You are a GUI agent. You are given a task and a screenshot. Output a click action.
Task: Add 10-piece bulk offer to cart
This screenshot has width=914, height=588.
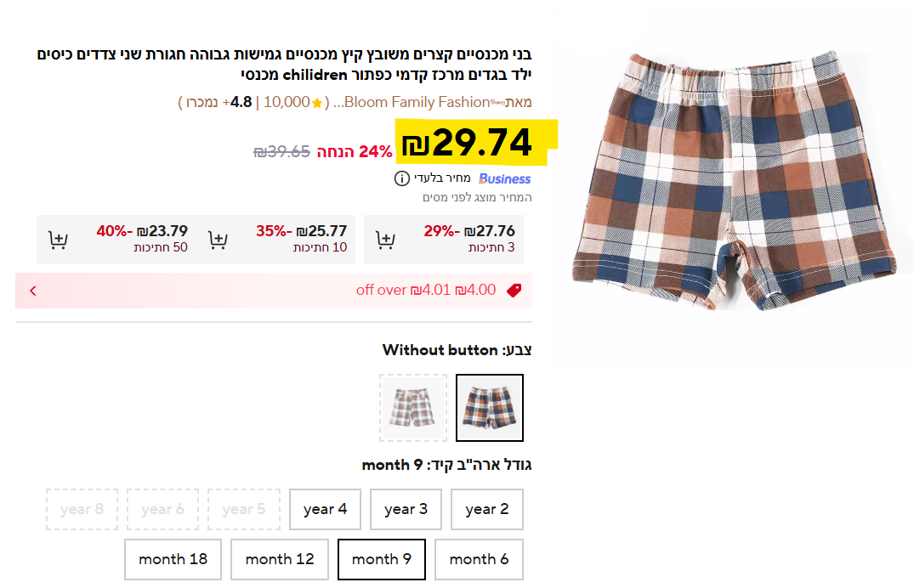tap(219, 240)
